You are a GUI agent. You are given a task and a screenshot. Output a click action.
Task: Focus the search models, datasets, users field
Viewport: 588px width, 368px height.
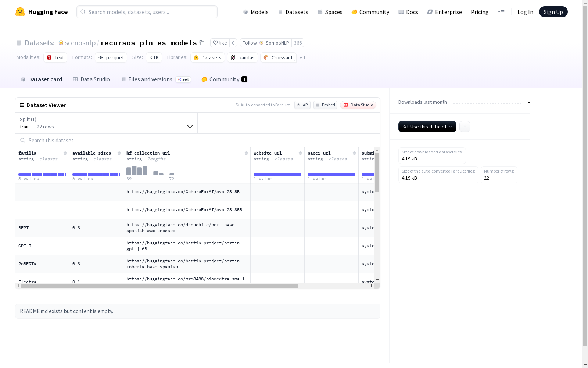coord(147,12)
